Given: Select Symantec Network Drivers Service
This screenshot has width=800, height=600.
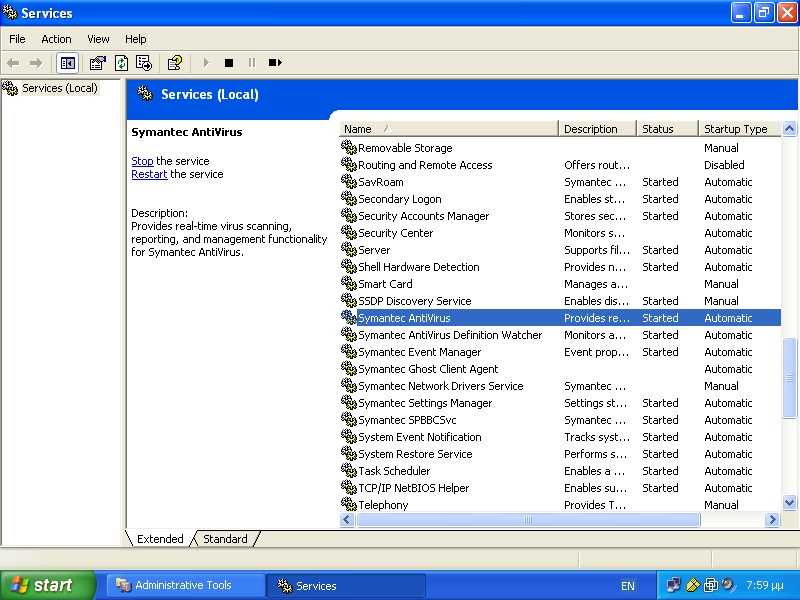Looking at the screenshot, I should pyautogui.click(x=560, y=386).
